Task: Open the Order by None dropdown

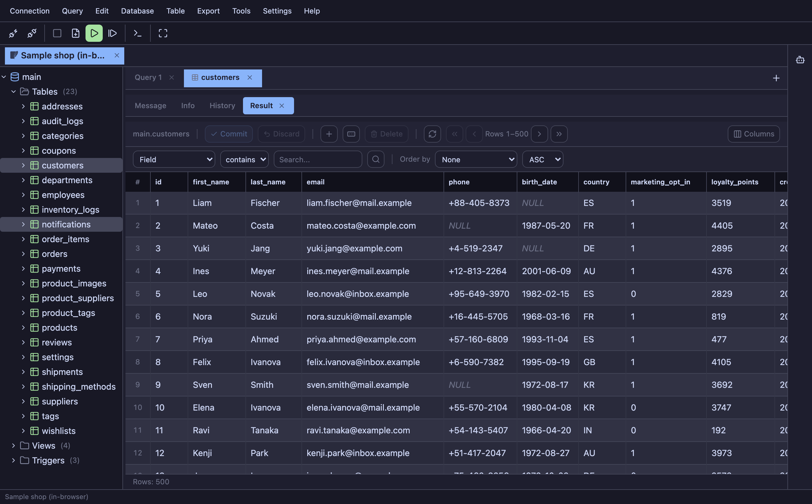Action: pyautogui.click(x=476, y=159)
